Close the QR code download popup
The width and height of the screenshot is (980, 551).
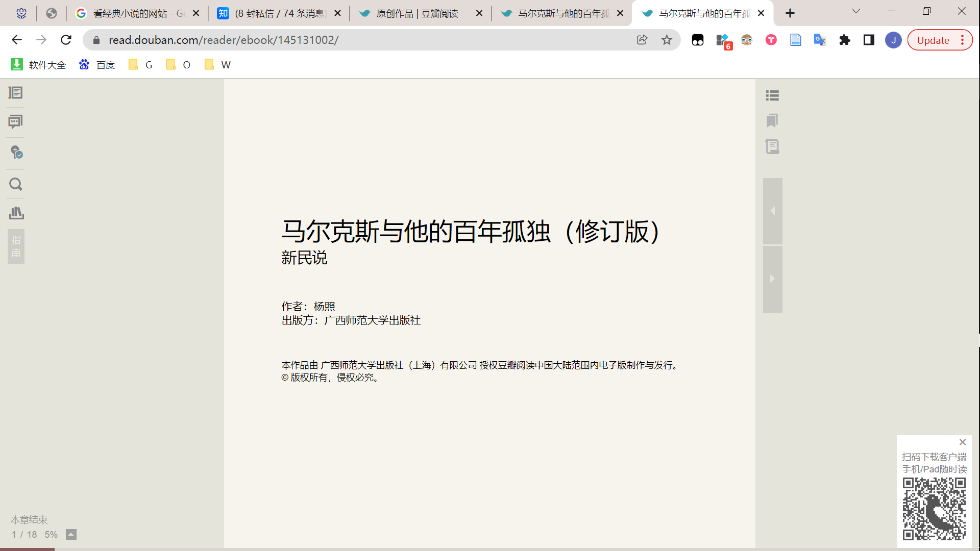(x=962, y=442)
